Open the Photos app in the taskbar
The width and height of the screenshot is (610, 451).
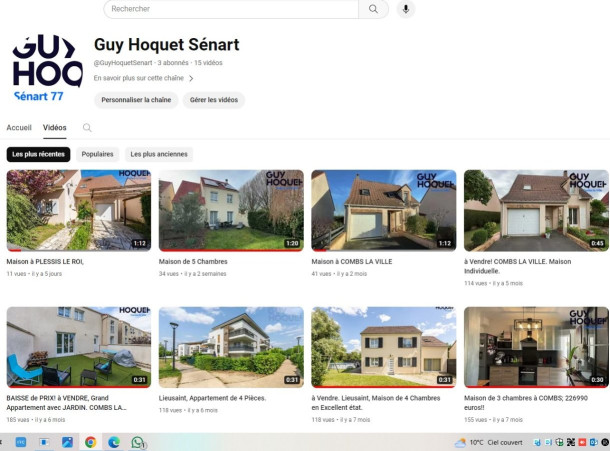(67, 442)
